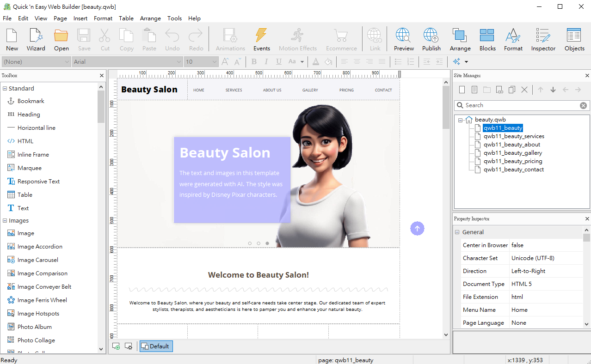Collapse the General properties section
The image size is (591, 364).
tap(457, 232)
